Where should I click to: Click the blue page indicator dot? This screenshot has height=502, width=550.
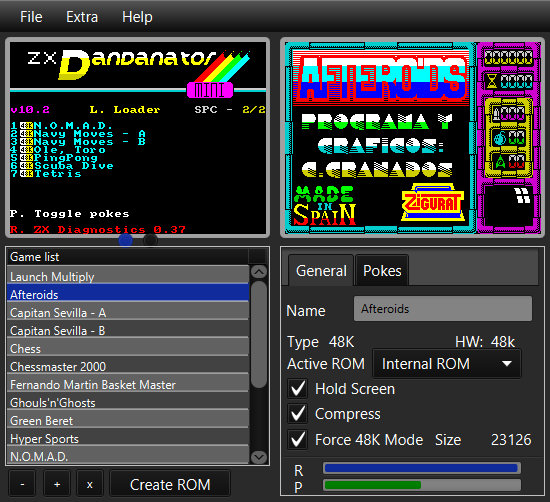point(126,240)
